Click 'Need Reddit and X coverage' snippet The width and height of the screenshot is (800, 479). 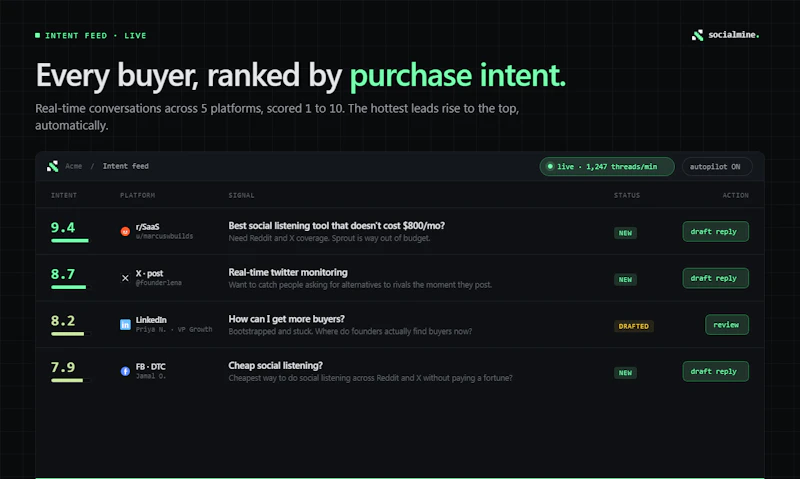(329, 238)
